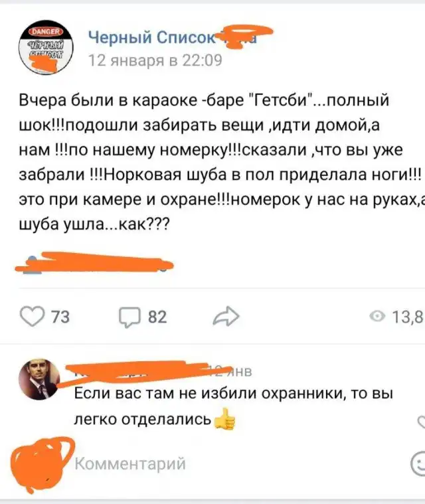Image resolution: width=425 pixels, height=504 pixels.
Task: Open the emoji smiley picker in comment field
Action: (x=418, y=463)
